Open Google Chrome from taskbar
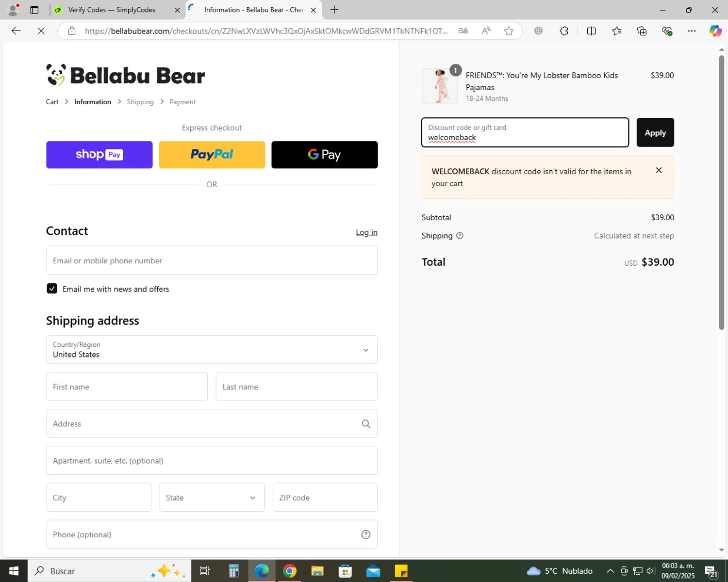The height and width of the screenshot is (582, 728). [x=290, y=571]
